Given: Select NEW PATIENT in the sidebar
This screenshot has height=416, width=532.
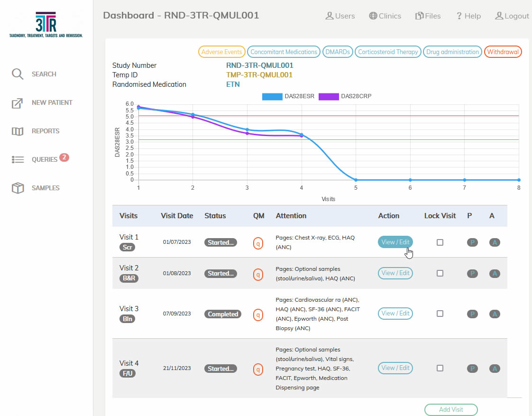Looking at the screenshot, I should 52,102.
